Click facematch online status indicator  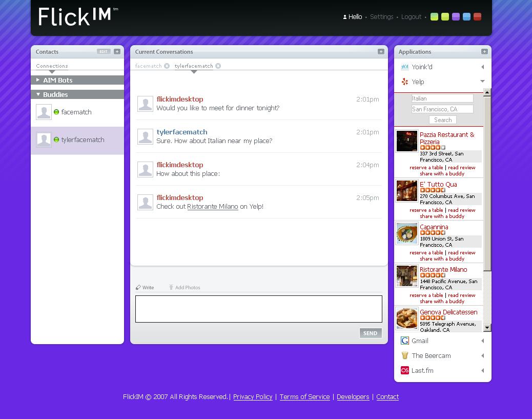[56, 112]
